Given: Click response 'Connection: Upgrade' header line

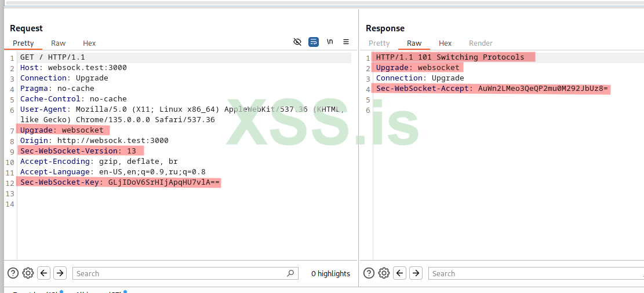Looking at the screenshot, I should 420,78.
